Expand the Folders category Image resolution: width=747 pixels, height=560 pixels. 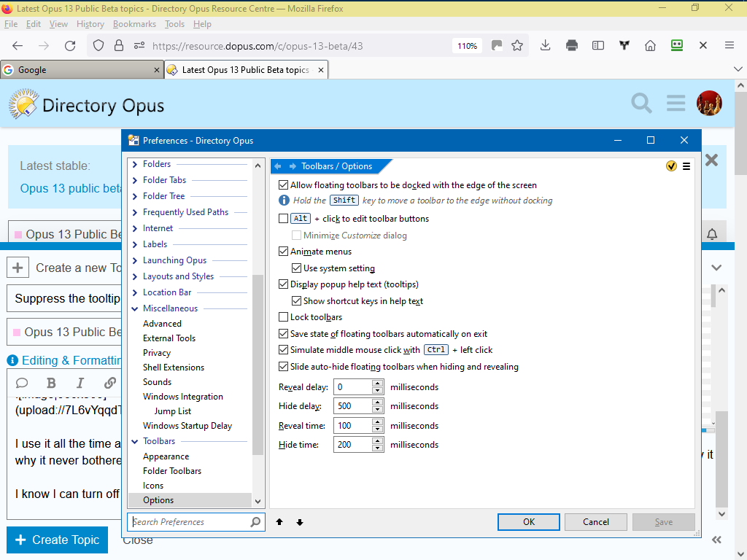click(135, 164)
